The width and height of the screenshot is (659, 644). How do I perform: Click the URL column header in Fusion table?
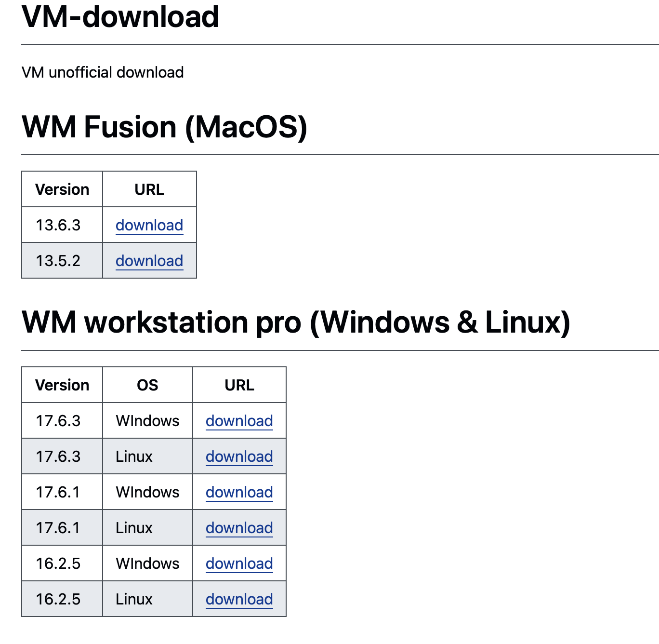pos(149,189)
